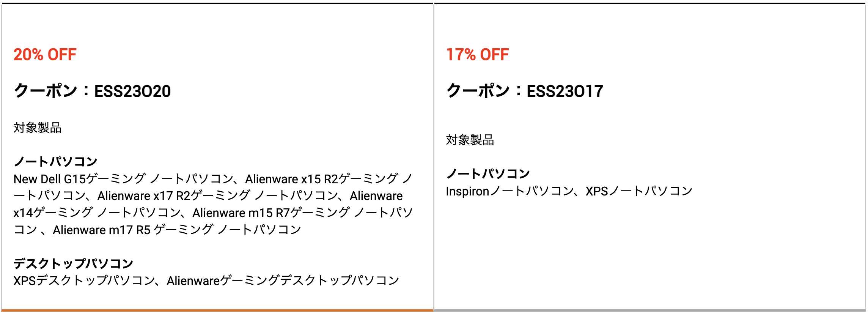Click the bold デスクトップパソコン heading
The width and height of the screenshot is (868, 312).
(73, 263)
